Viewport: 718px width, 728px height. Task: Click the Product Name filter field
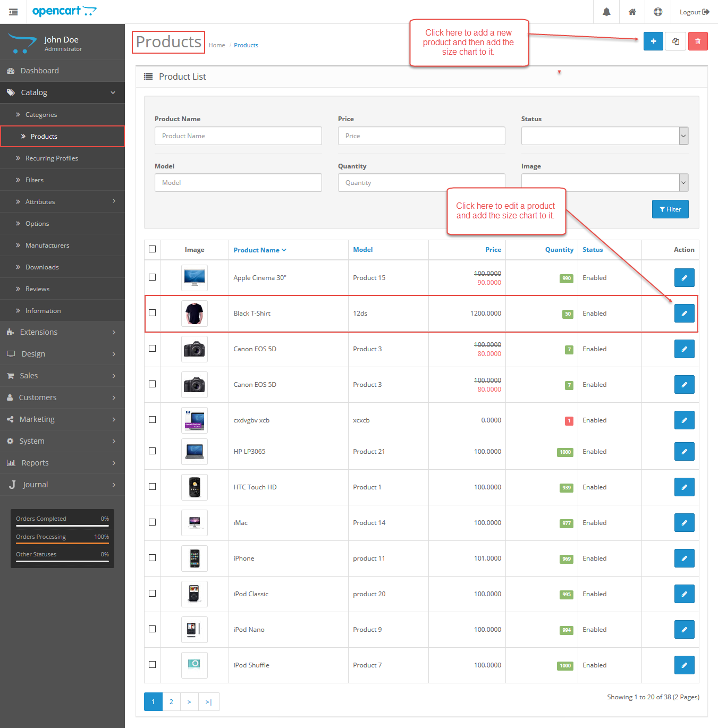[238, 136]
